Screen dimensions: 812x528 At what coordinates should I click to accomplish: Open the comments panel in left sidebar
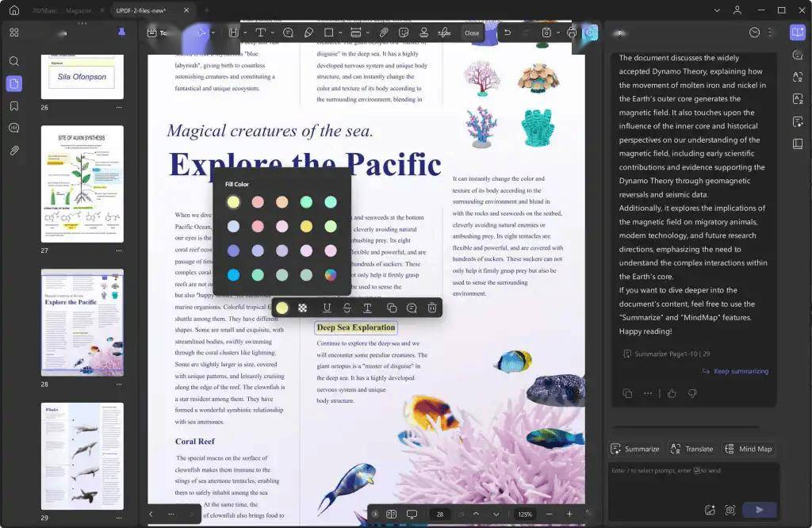(14, 128)
